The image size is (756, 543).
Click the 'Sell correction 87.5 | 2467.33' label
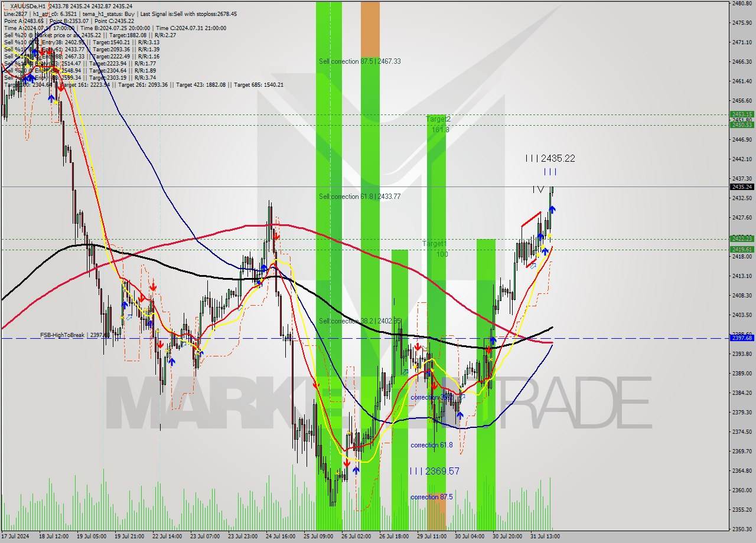360,61
